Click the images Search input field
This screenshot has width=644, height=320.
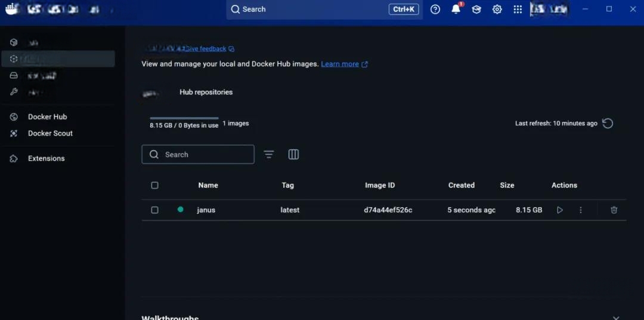click(x=197, y=154)
